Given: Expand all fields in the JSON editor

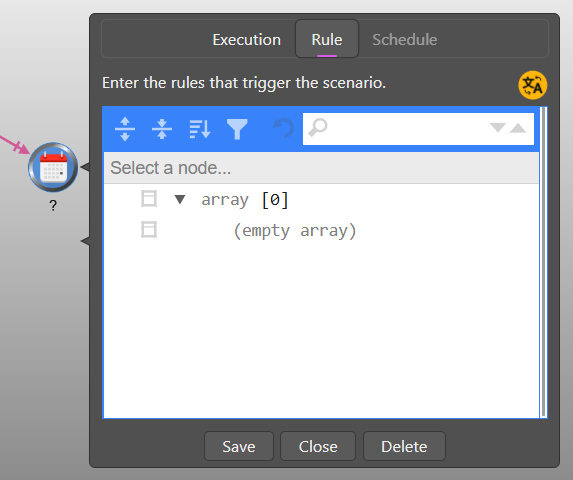Looking at the screenshot, I should pos(125,129).
